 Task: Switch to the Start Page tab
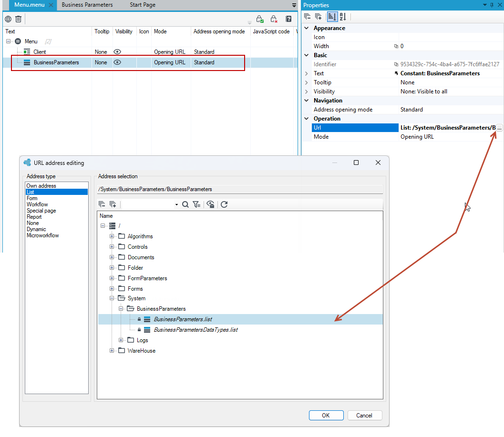coord(143,5)
